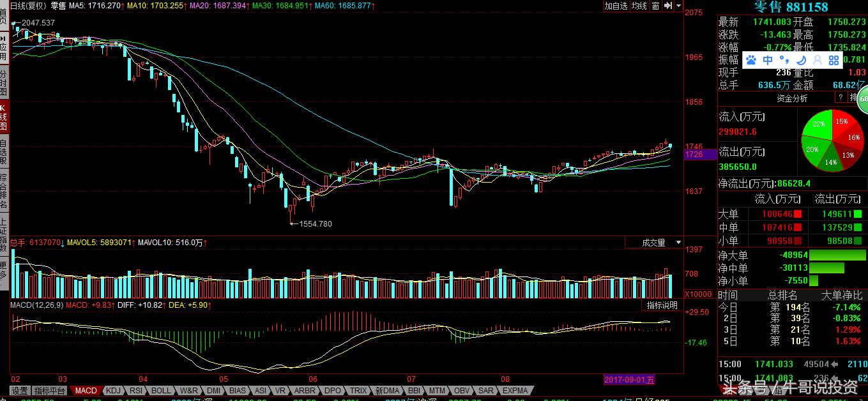This screenshot has width=868, height=401.
Task: Switch to the BIAS indicator tab
Action: (238, 390)
